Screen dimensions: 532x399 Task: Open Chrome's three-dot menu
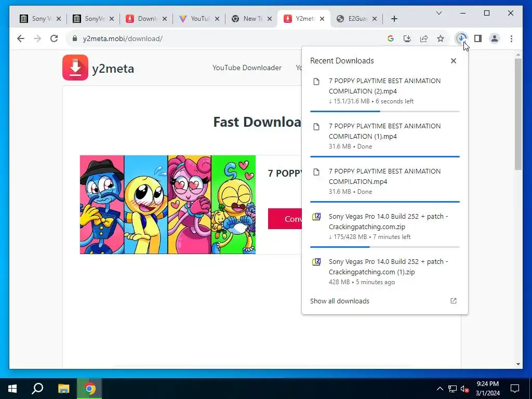click(x=511, y=38)
